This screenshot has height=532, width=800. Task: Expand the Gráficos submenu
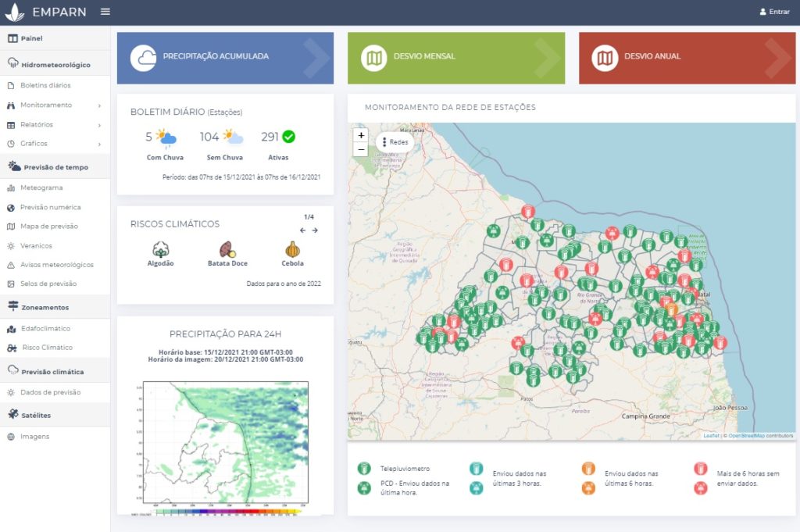tap(55, 144)
